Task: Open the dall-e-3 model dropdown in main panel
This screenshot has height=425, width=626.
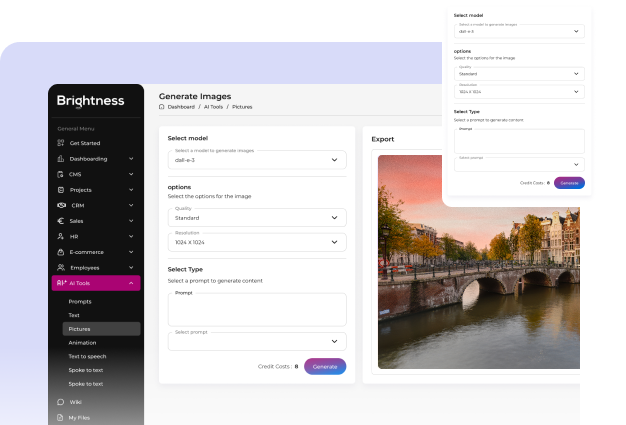Action: tap(257, 159)
